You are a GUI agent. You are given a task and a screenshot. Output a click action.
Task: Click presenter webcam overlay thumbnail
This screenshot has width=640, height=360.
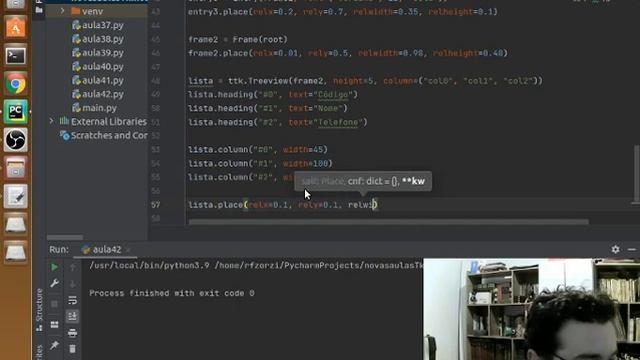click(531, 309)
